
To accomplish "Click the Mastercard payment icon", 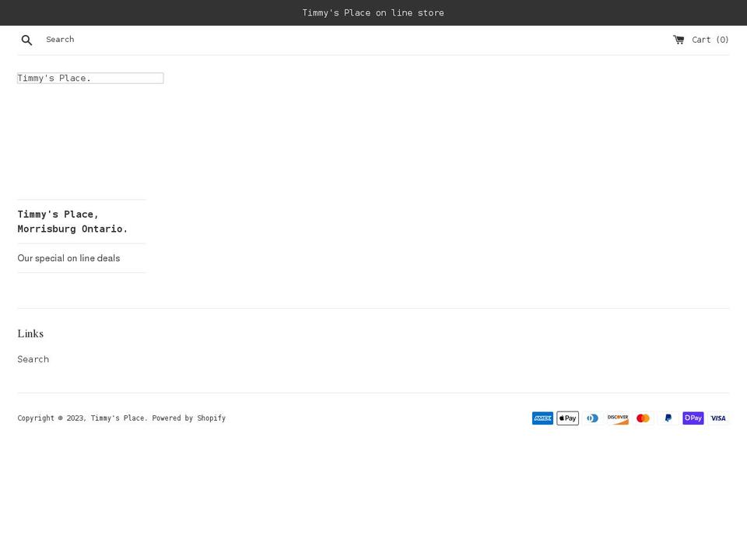I will click(643, 418).
